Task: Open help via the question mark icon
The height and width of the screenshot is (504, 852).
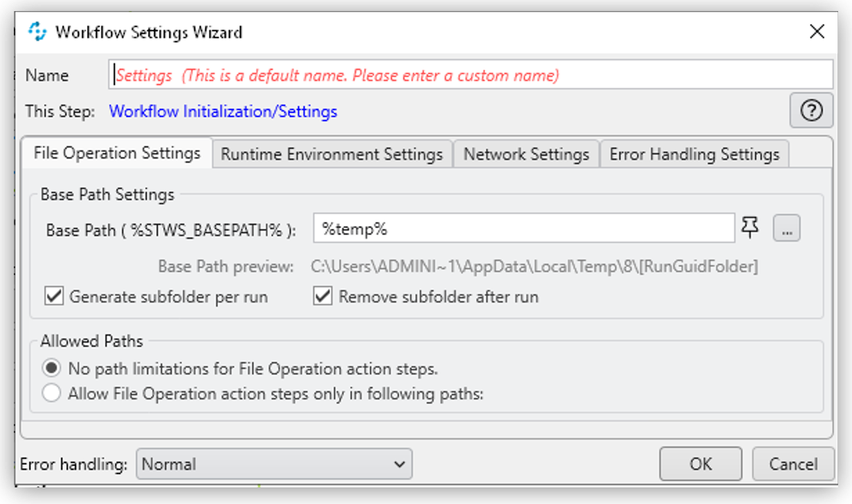Action: [810, 111]
